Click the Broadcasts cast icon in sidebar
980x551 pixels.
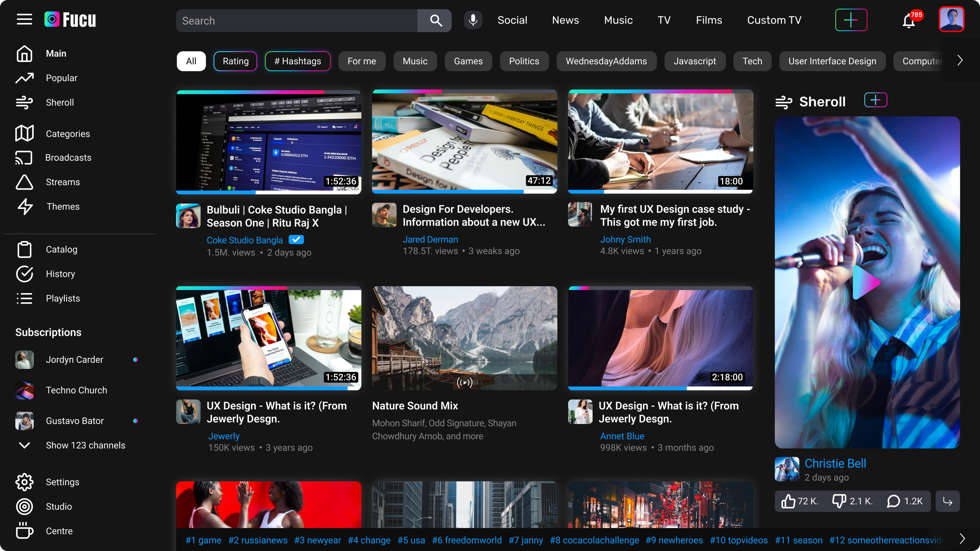click(x=24, y=158)
